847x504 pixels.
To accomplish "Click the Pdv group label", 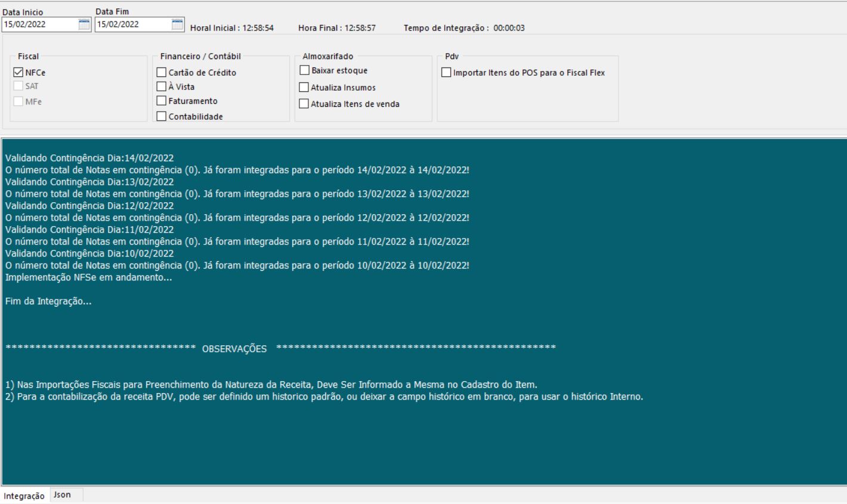I will coord(452,57).
